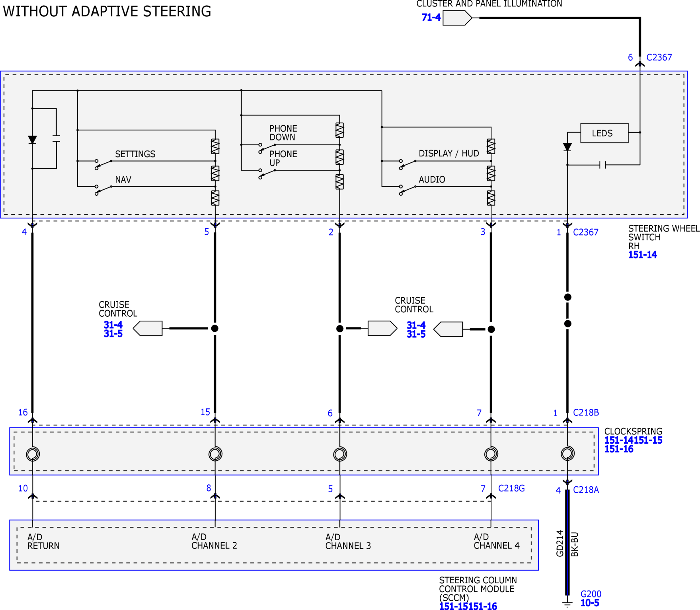Open the 151-14 link under Steering Wheel Switch RH

pyautogui.click(x=642, y=255)
